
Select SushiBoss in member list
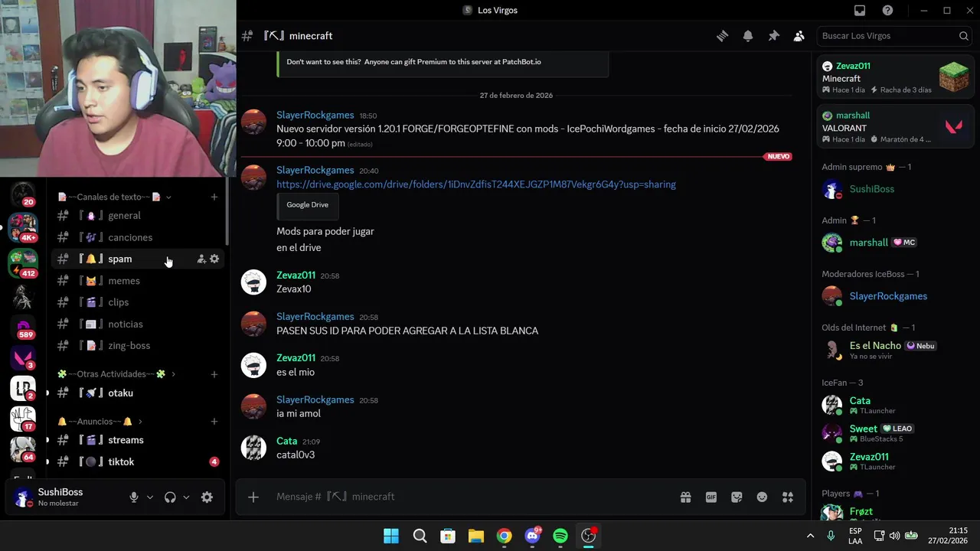pyautogui.click(x=894, y=189)
